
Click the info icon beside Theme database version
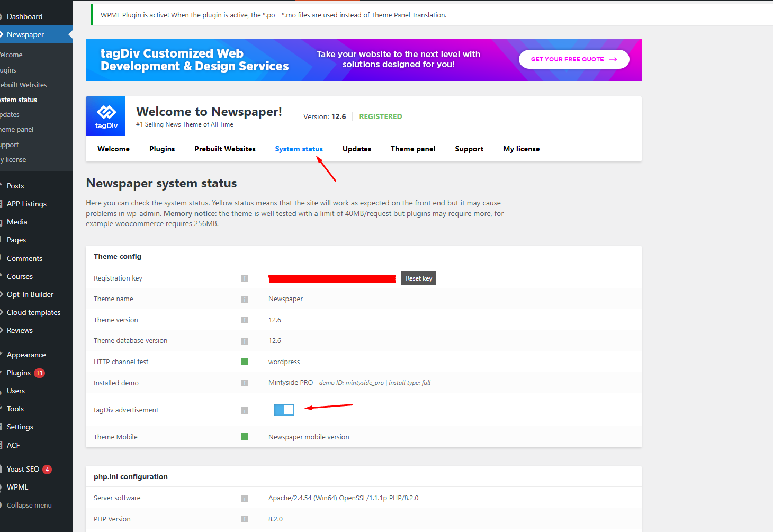[x=245, y=341]
